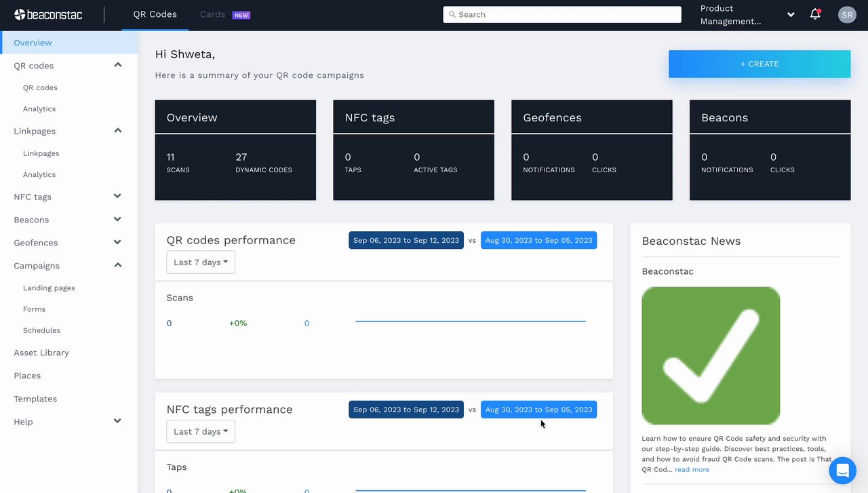The image size is (868, 493).
Task: Expand the Beacons sidebar section
Action: pos(117,219)
